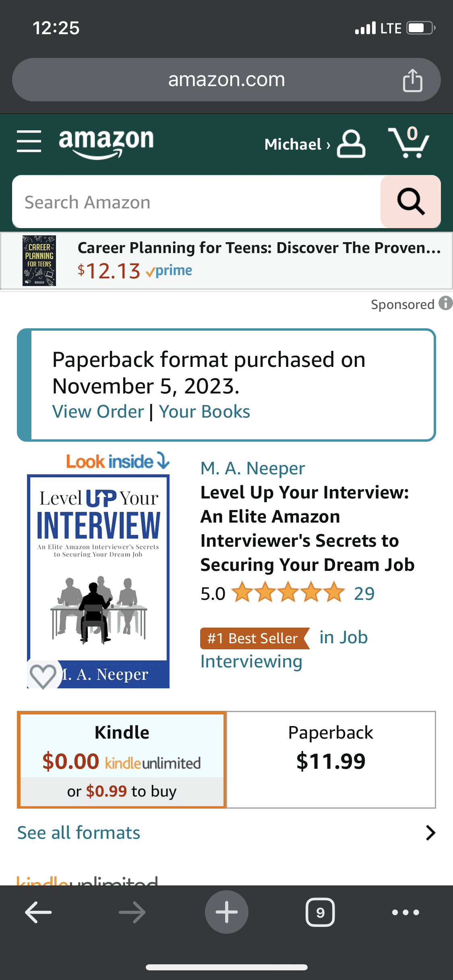This screenshot has width=453, height=980.
Task: Select the Paperback format option
Action: coord(331,760)
